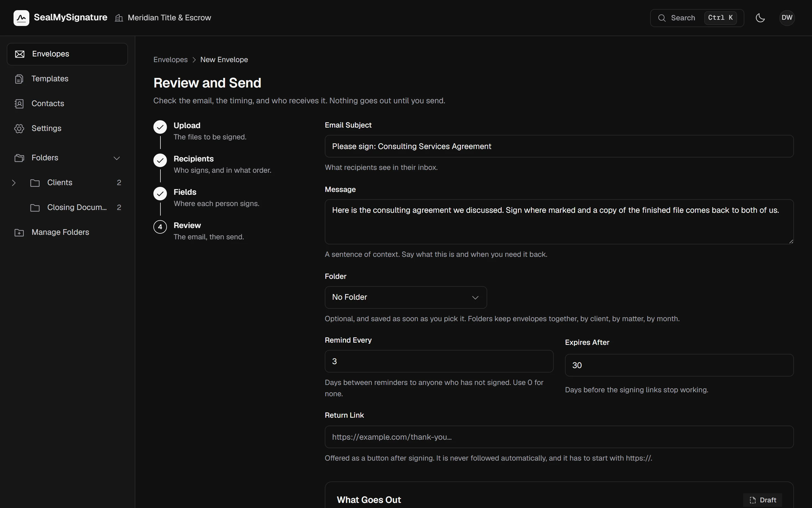Click the Return Link URL field
The width and height of the screenshot is (812, 508).
[559, 437]
